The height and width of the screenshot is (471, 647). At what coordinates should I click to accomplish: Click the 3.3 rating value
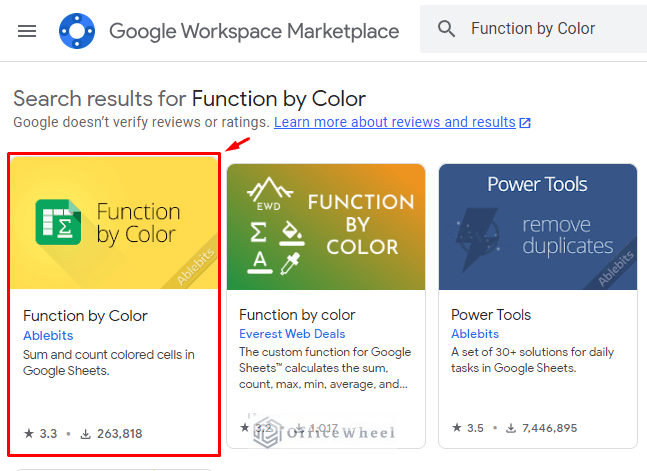(x=48, y=434)
